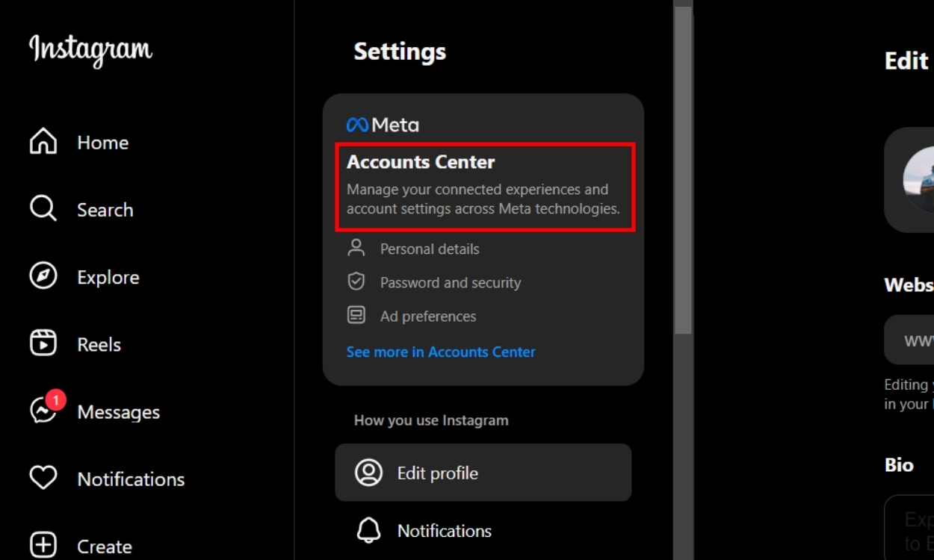Click the Search magnifier icon

[x=43, y=209]
